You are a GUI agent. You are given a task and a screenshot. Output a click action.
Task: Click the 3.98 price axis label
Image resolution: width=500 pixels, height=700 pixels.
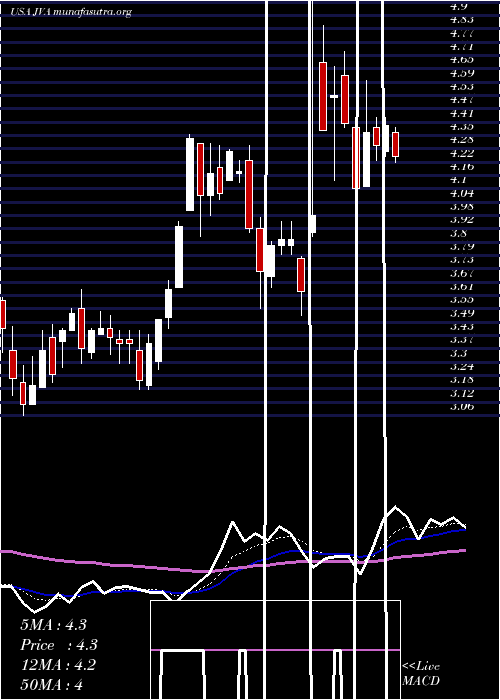click(x=462, y=207)
